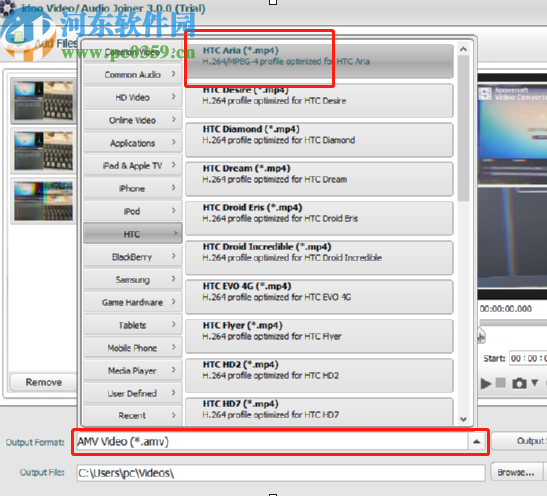The width and height of the screenshot is (547, 496).
Task: Open Online Video category
Action: pyautogui.click(x=133, y=120)
